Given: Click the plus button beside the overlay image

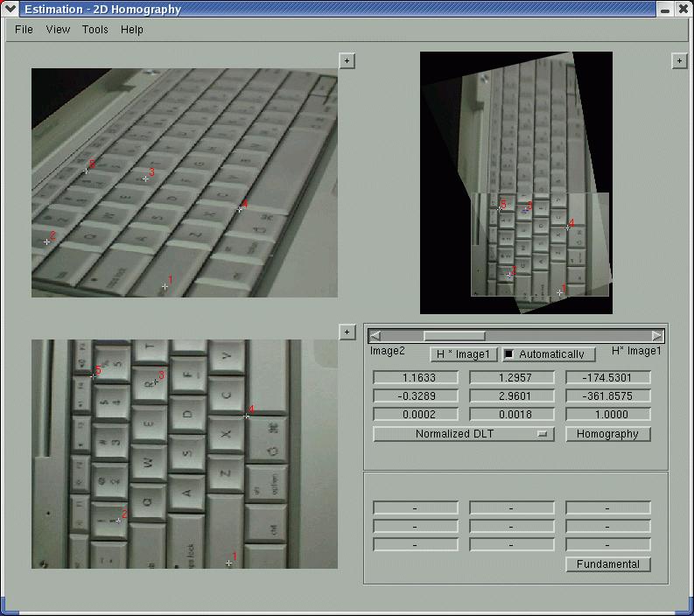Looking at the screenshot, I should coord(679,60).
